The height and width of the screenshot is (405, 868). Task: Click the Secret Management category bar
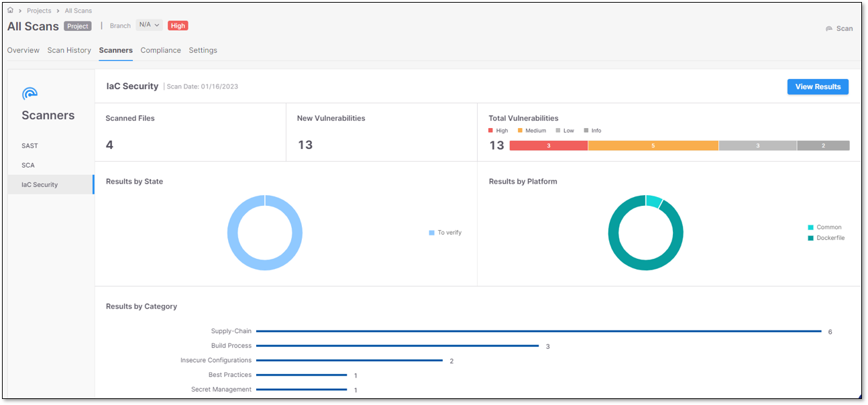click(302, 390)
